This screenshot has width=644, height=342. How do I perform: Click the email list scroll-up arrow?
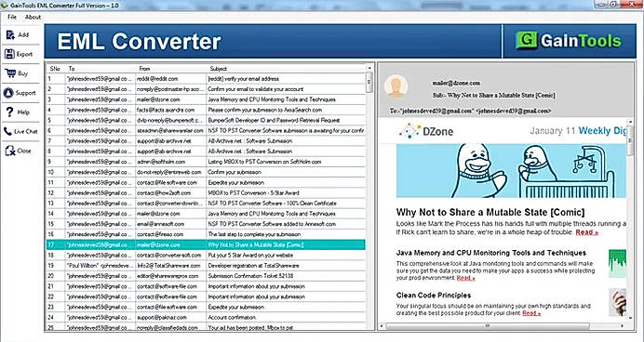(369, 68)
